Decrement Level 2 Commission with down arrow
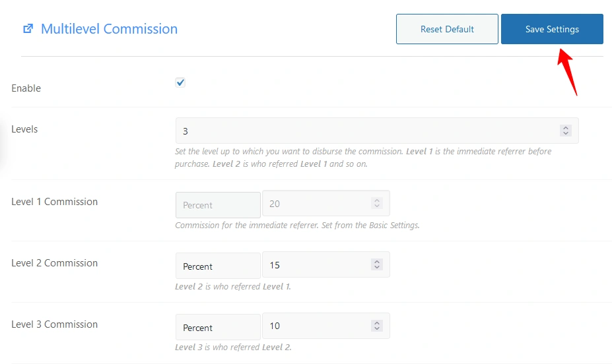The width and height of the screenshot is (612, 364). (377, 267)
